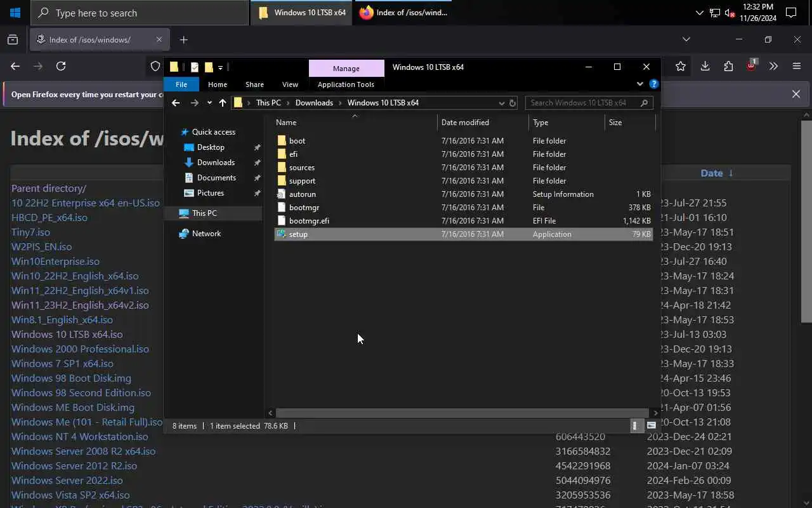Open Documents in navigation pane

tap(216, 178)
